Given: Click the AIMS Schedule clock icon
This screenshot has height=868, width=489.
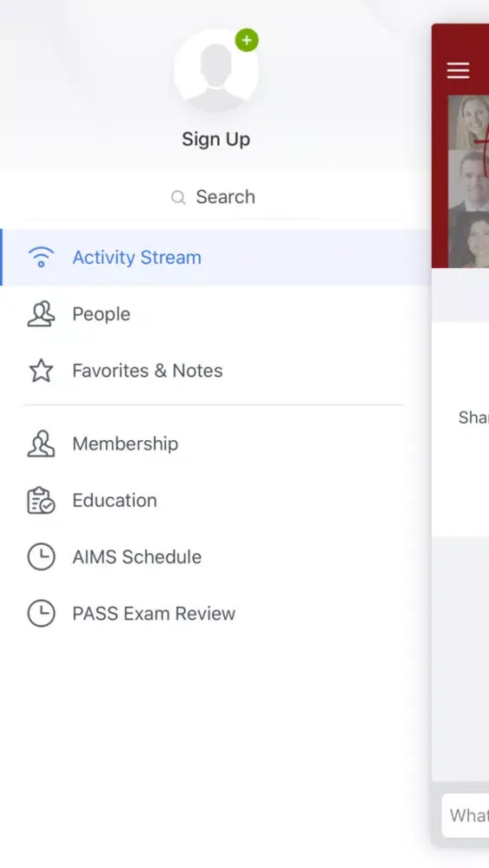Looking at the screenshot, I should point(41,557).
